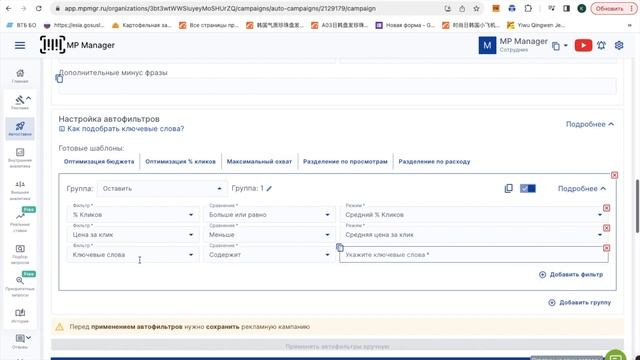The height and width of the screenshot is (360, 640).
Task: Focus the Укажите ключевые слова input
Action: (473, 254)
